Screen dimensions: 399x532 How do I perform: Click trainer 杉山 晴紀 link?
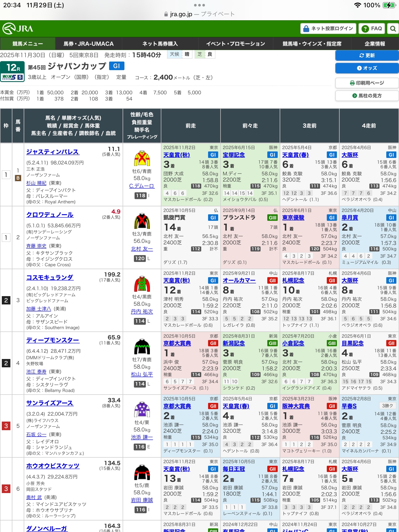[x=36, y=183]
